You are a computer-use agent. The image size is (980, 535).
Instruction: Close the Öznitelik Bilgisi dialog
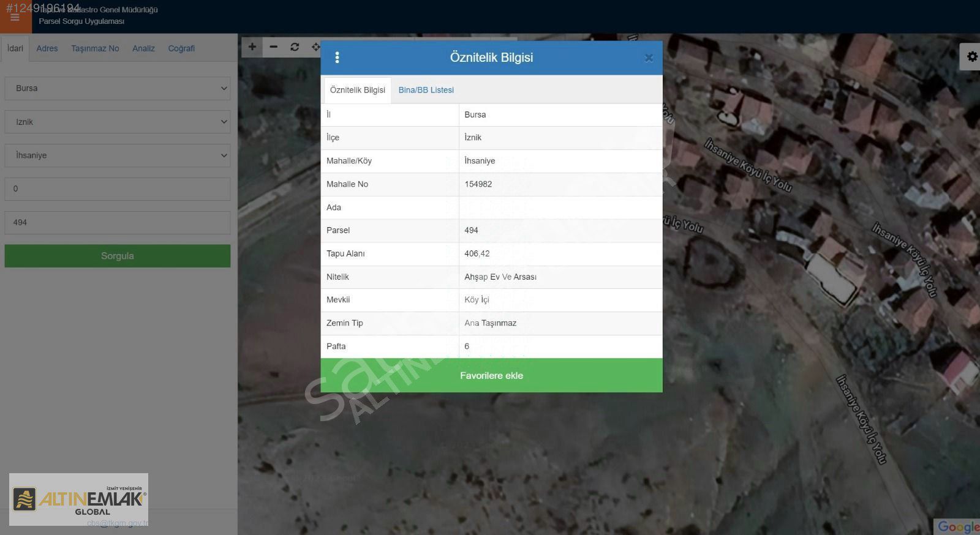click(x=649, y=58)
